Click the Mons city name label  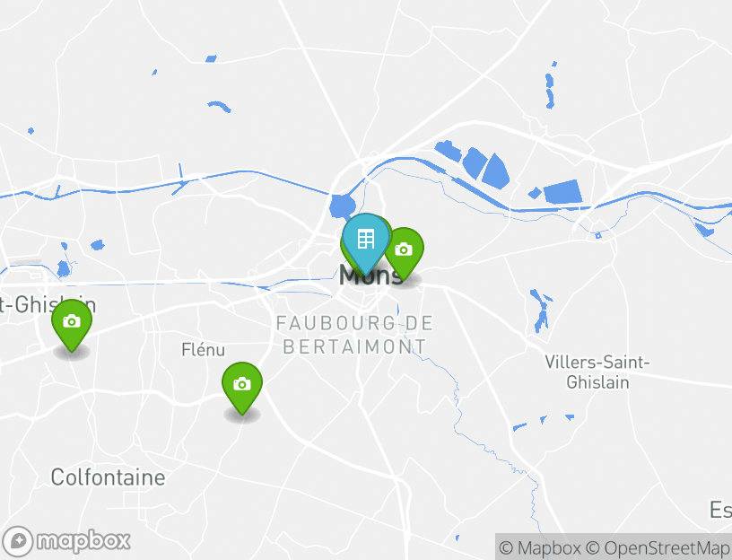click(371, 276)
